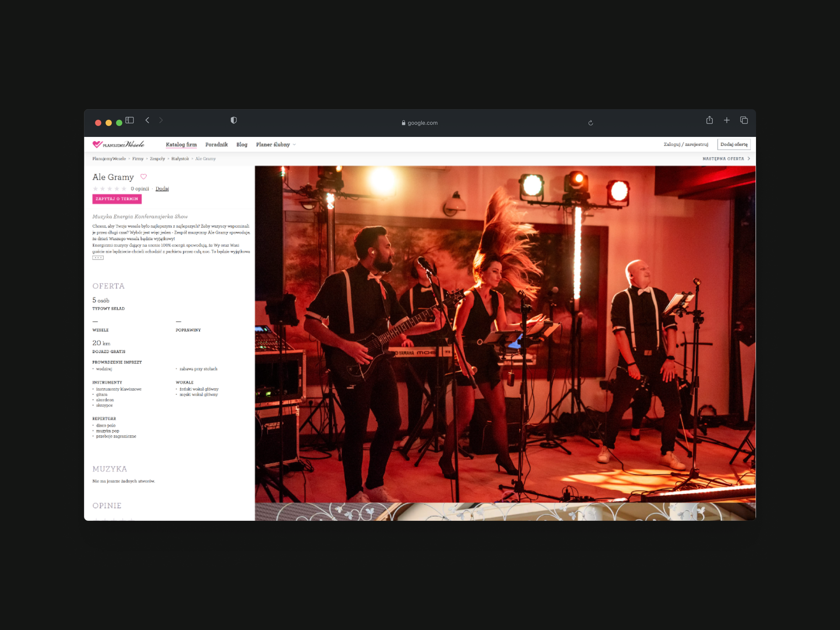Click the PlanujemyWesele heart logo
The width and height of the screenshot is (840, 630).
97,144
